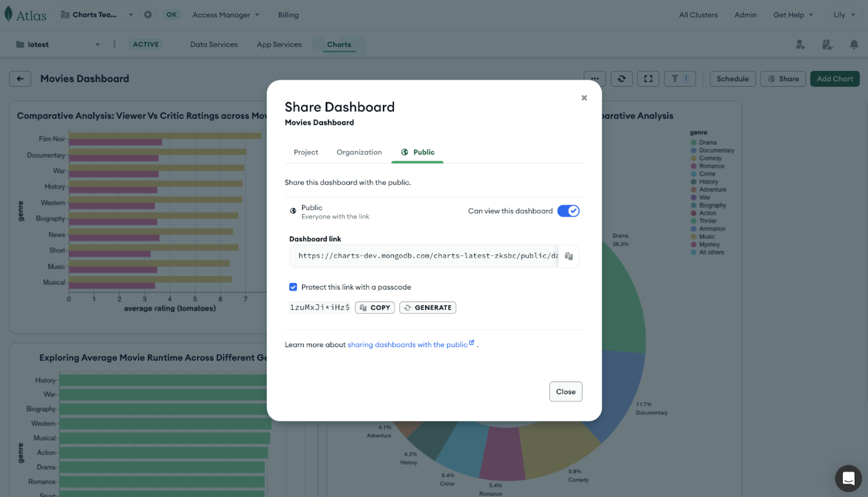Uncheck 'Protect this link with a passcode'
868x497 pixels.
(293, 287)
